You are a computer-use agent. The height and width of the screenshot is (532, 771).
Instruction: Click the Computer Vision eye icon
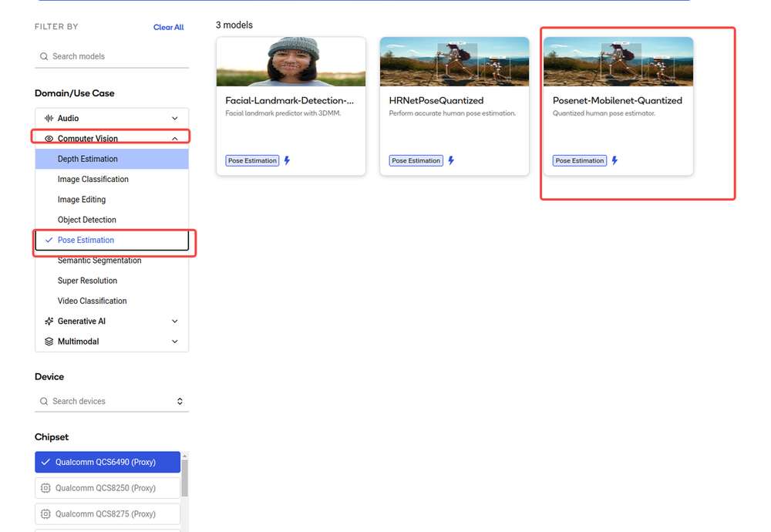pos(49,139)
